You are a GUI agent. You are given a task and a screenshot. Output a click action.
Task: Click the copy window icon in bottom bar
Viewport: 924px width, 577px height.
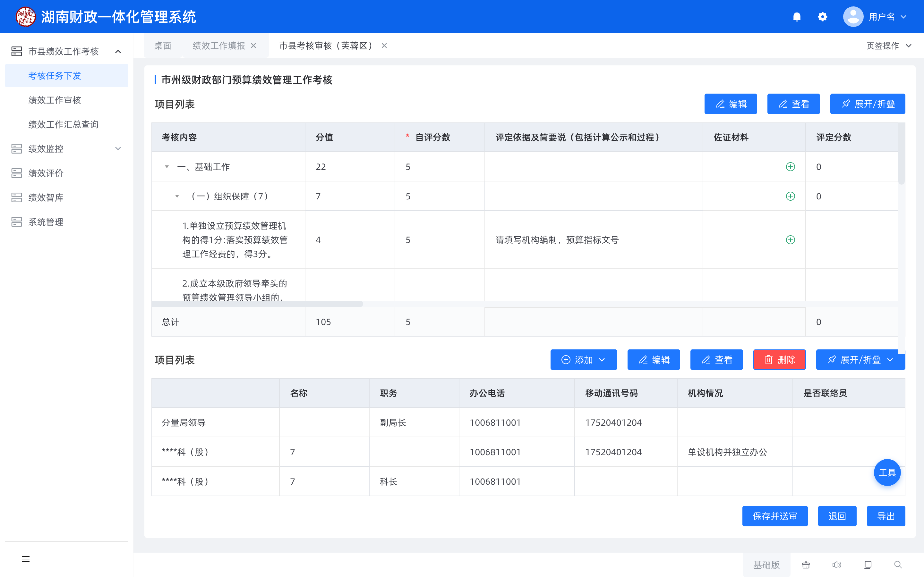pos(868,565)
